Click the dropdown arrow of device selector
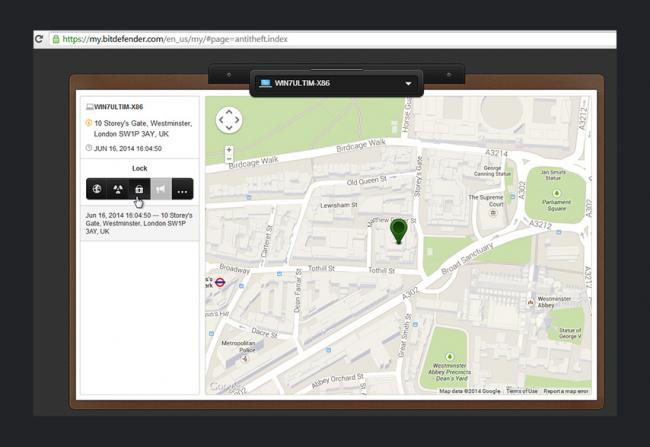Image resolution: width=650 pixels, height=447 pixels. [x=409, y=83]
